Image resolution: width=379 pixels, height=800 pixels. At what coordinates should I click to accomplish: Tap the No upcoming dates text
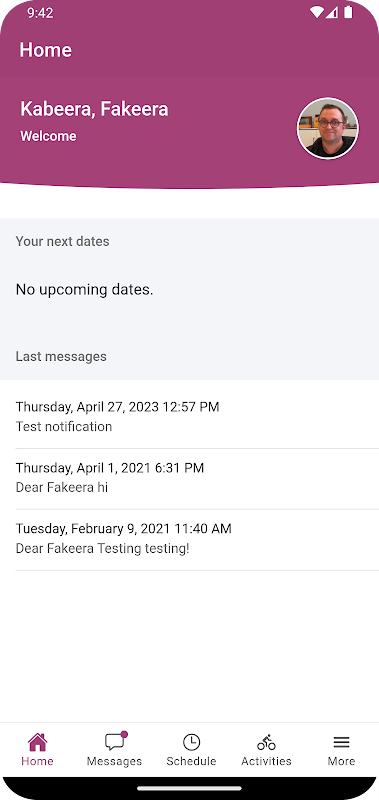point(85,290)
